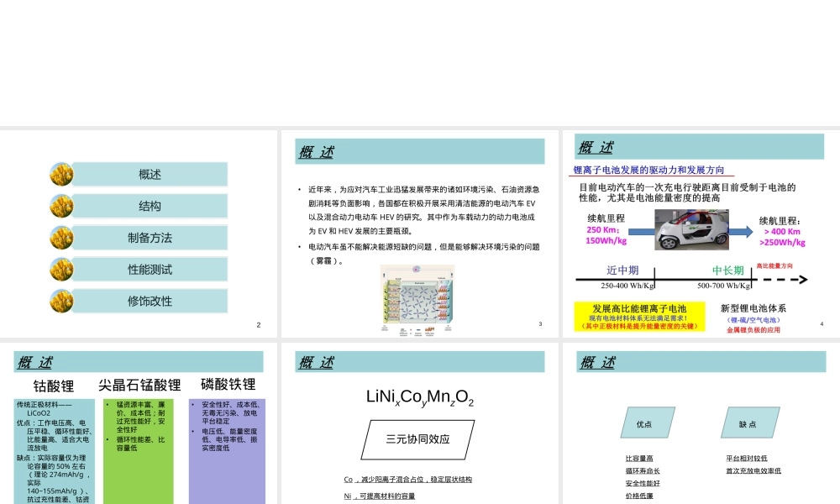Select the 三元协同效应 parallelogram box

click(x=417, y=439)
